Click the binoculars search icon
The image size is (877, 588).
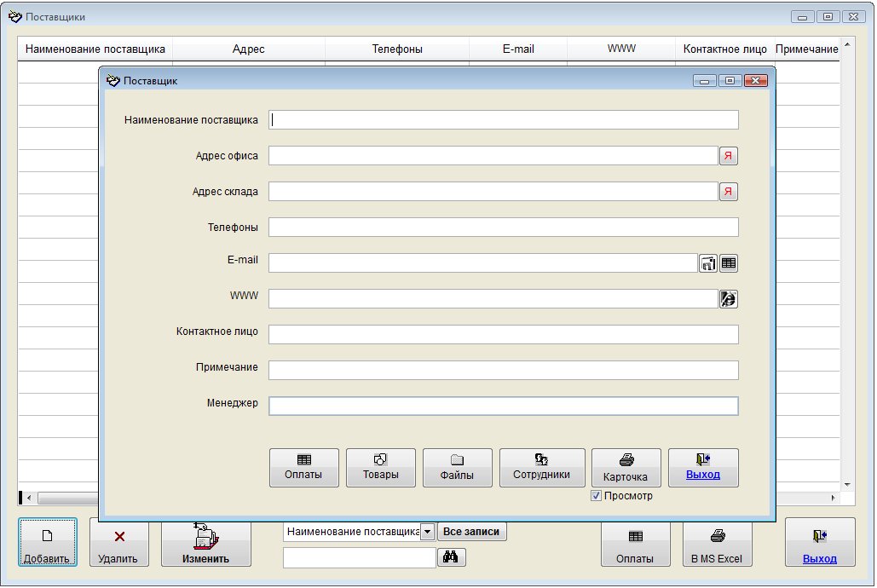pos(451,556)
